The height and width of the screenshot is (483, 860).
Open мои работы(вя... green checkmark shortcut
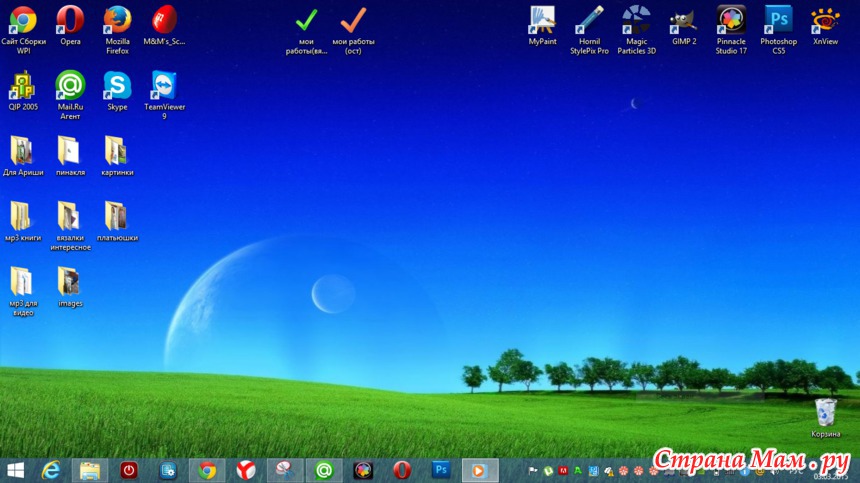306,31
